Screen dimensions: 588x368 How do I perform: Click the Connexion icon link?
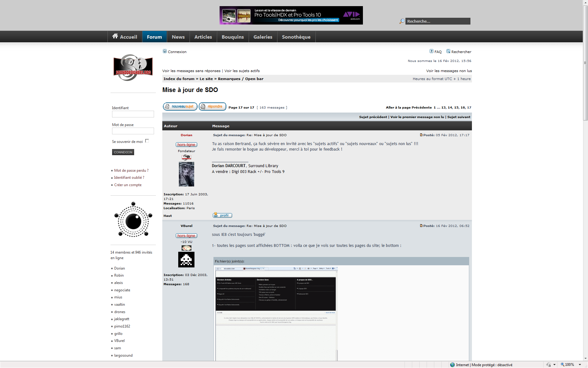click(x=165, y=51)
